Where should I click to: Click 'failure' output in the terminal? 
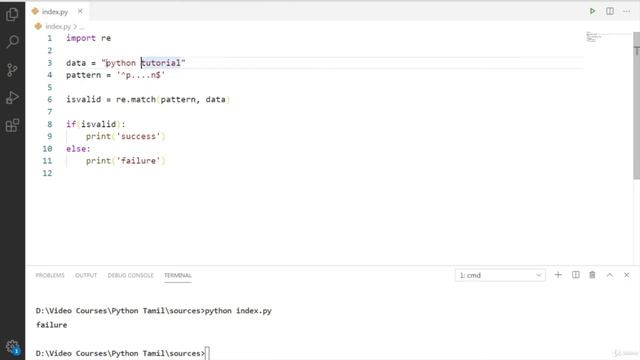pos(51,325)
